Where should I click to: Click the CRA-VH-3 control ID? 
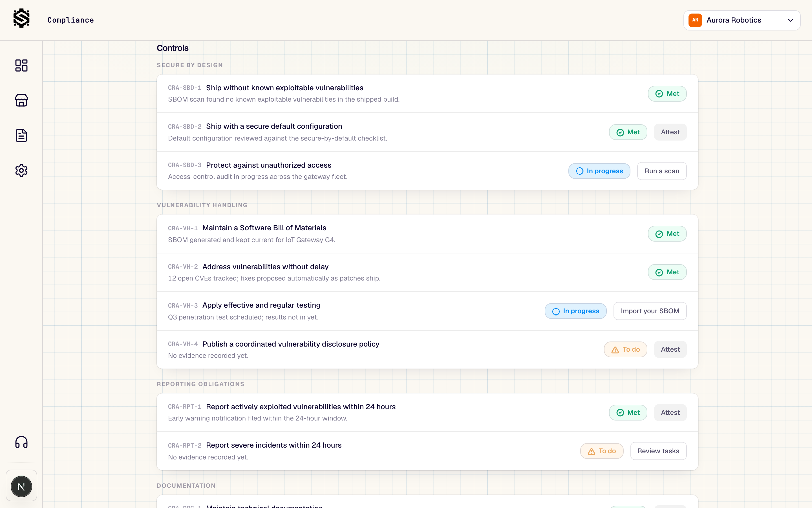pyautogui.click(x=183, y=306)
